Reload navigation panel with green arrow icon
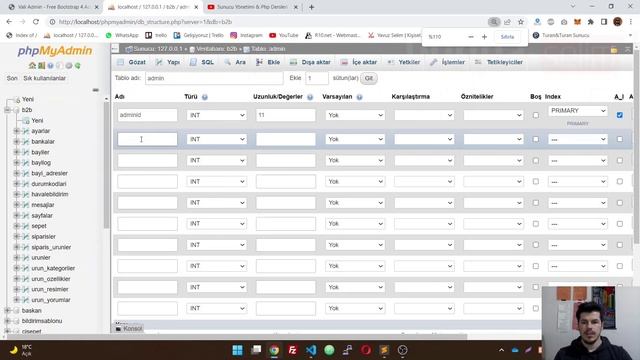Image resolution: width=640 pixels, height=360 pixels. (78, 65)
